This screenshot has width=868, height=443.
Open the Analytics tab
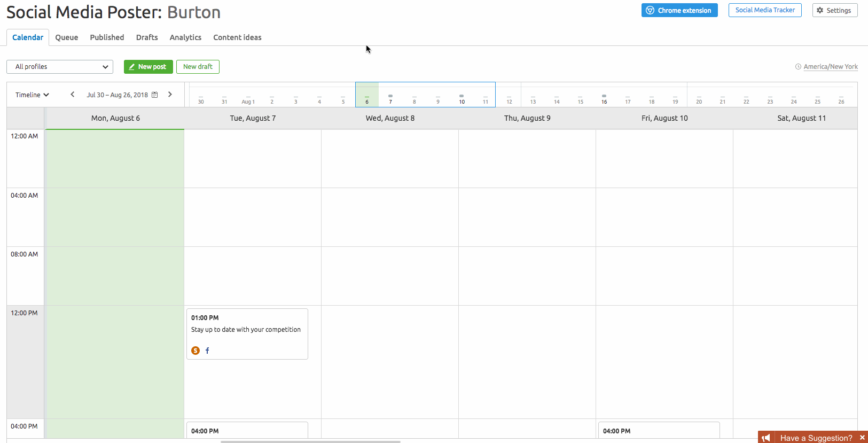[x=185, y=37]
